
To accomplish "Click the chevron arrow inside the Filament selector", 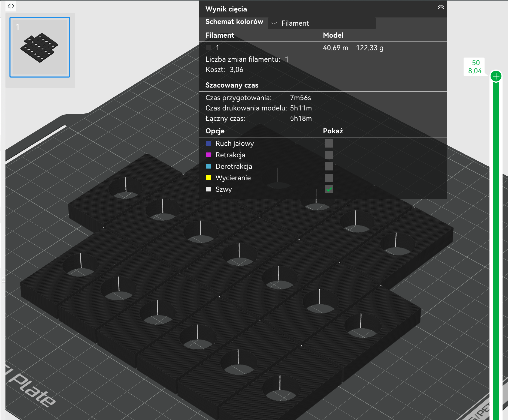I will pyautogui.click(x=274, y=23).
